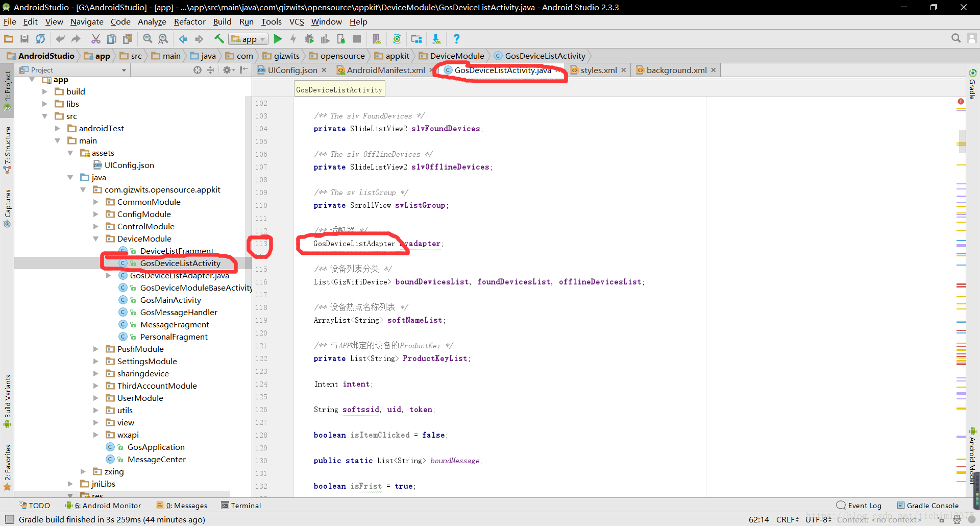Click the Paste clipboard icon

click(128, 39)
